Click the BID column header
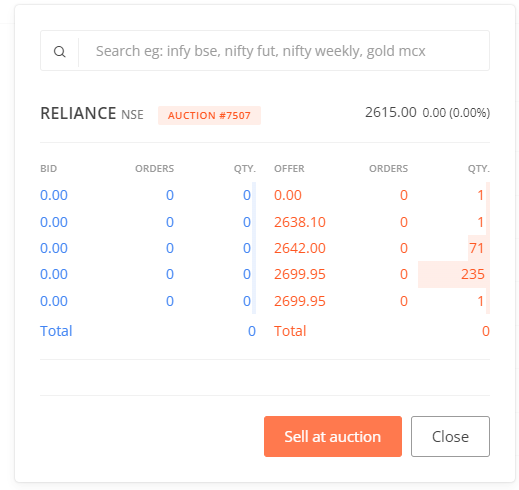519x490 pixels. tap(49, 169)
